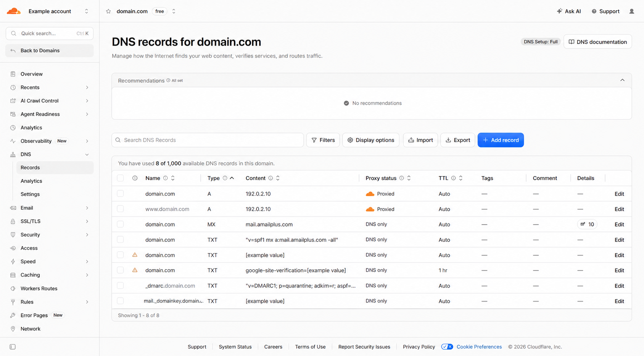Open Display options
The image size is (644, 356).
pyautogui.click(x=371, y=140)
